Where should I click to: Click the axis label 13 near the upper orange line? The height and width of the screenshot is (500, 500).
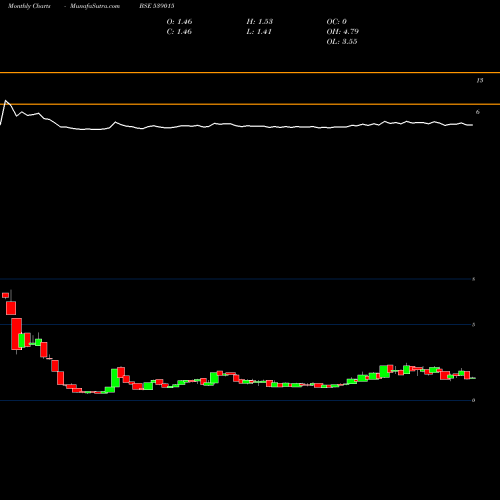pos(480,80)
